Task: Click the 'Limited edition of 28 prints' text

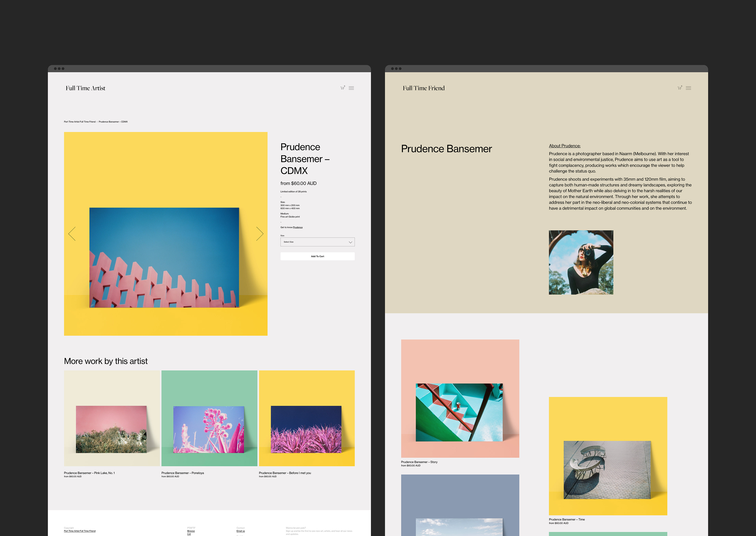Action: click(294, 192)
